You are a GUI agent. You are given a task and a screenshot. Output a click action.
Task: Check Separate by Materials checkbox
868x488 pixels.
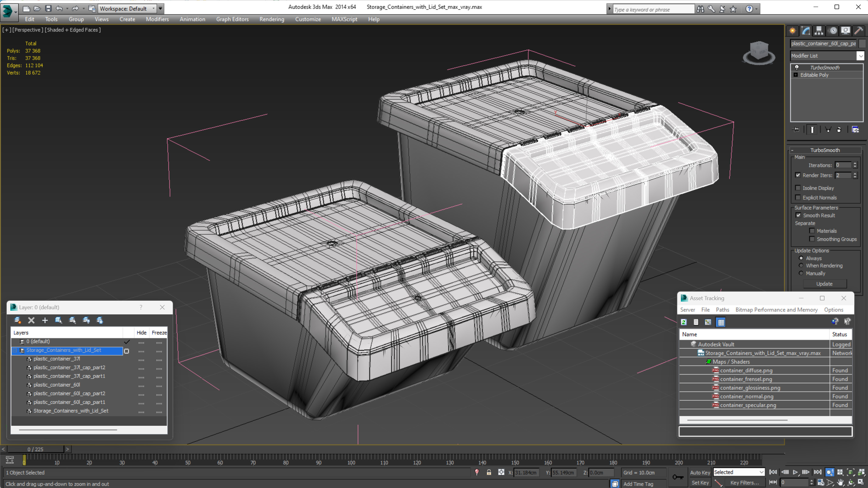pos(812,230)
